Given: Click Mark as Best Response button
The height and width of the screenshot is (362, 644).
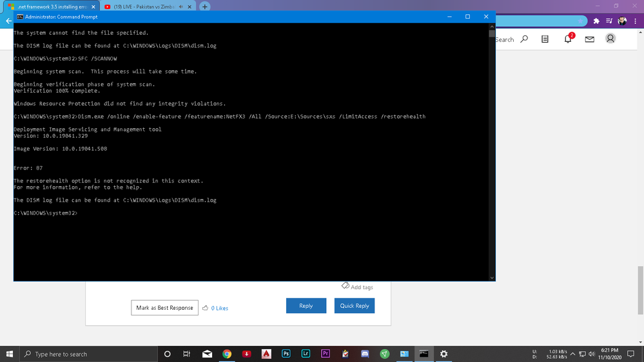Looking at the screenshot, I should [x=164, y=308].
